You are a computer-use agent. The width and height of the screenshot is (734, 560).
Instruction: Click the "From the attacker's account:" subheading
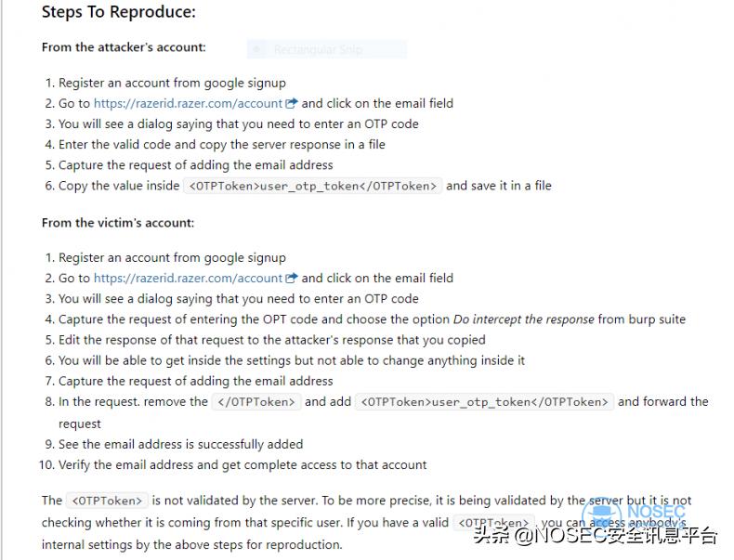point(124,47)
